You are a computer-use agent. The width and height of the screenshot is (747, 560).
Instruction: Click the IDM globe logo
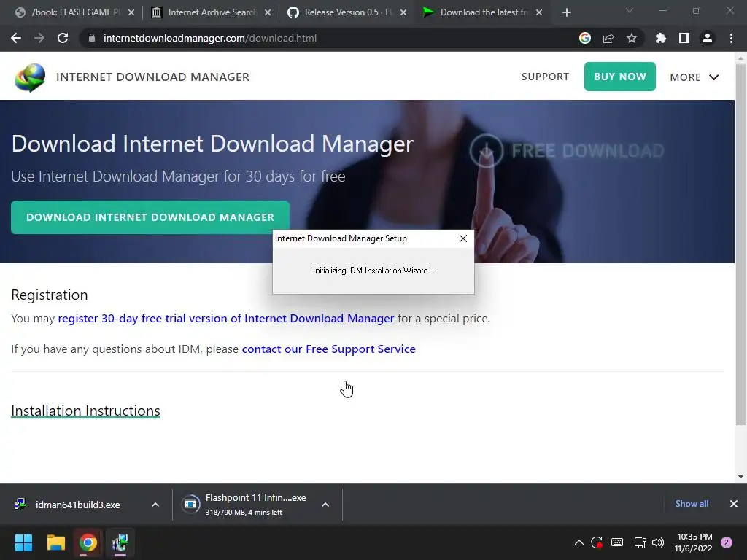tap(30, 77)
